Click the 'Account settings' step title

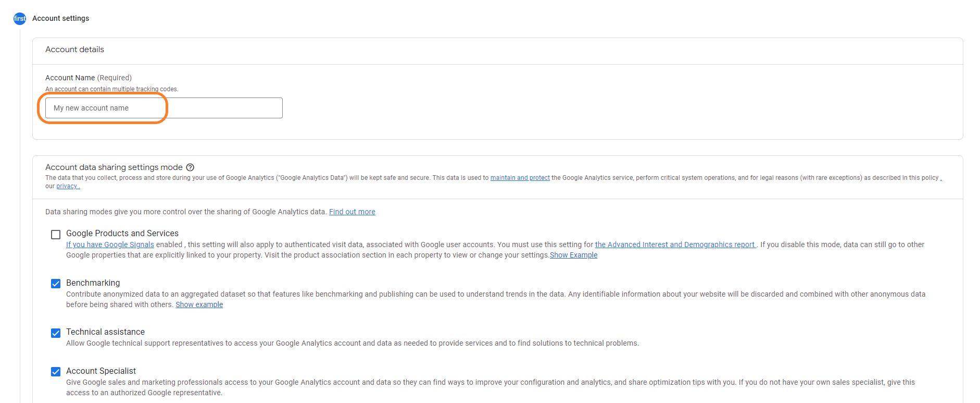(60, 18)
